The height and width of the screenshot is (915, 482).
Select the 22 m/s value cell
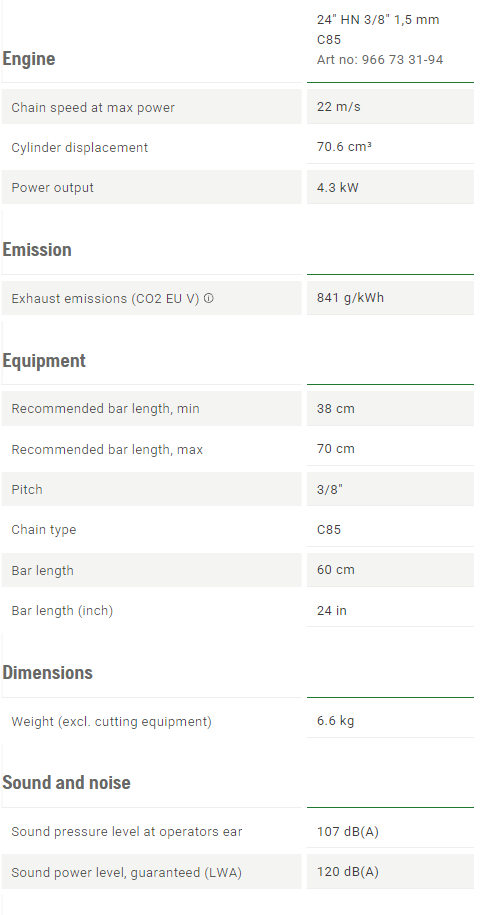tap(390, 106)
